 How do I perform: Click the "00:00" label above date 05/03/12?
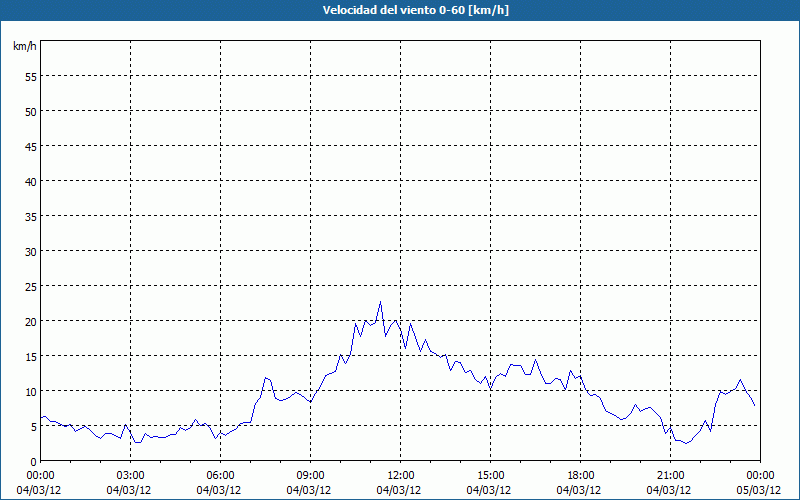point(760,476)
